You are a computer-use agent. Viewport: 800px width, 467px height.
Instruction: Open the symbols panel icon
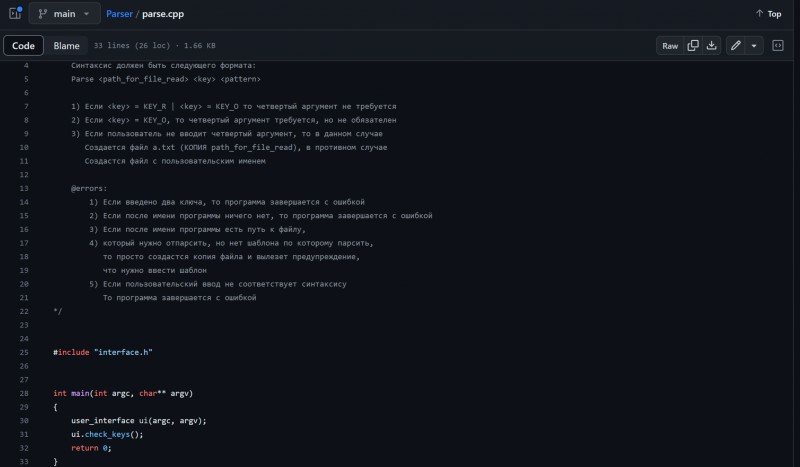click(778, 46)
